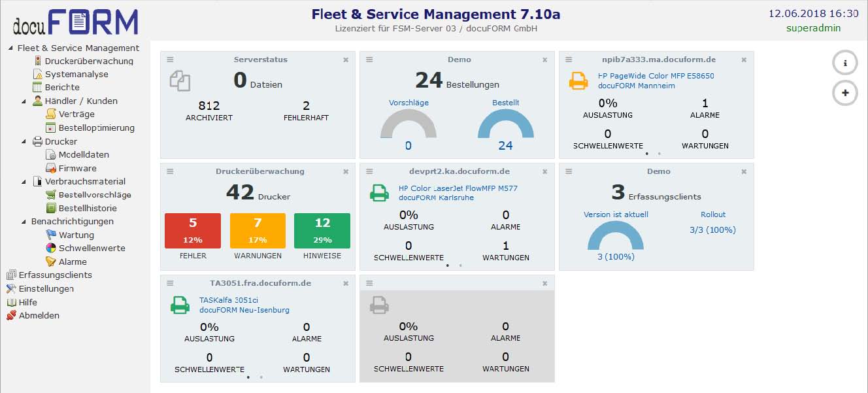The image size is (868, 393).
Task: Open Modelldaten under Drucker
Action: (x=84, y=154)
